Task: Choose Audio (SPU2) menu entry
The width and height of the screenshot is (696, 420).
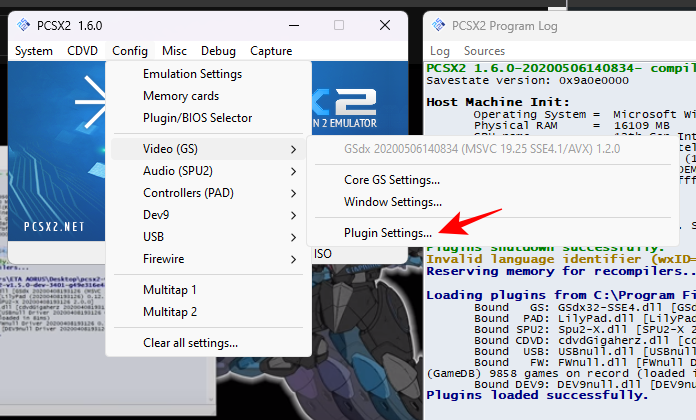Action: pyautogui.click(x=208, y=171)
